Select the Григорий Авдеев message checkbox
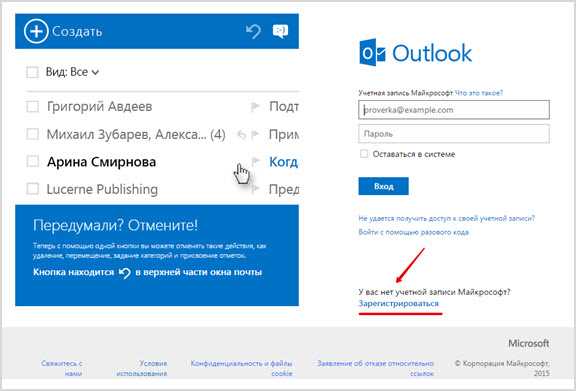This screenshot has height=391, width=576. [x=32, y=107]
